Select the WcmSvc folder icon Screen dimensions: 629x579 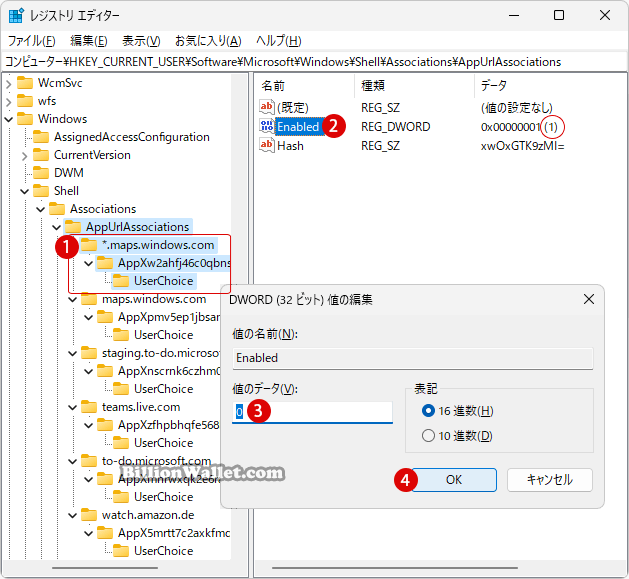(x=25, y=83)
